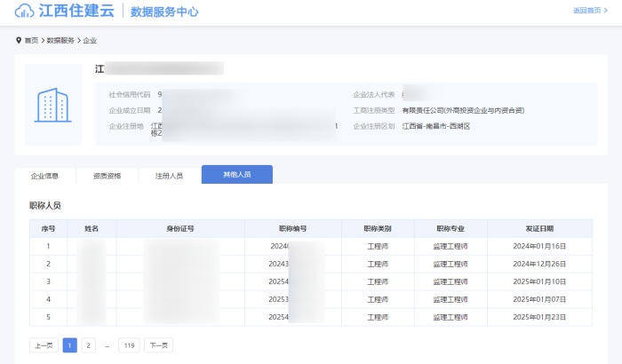Click the 江西住建云 cloud logo icon

click(x=24, y=12)
